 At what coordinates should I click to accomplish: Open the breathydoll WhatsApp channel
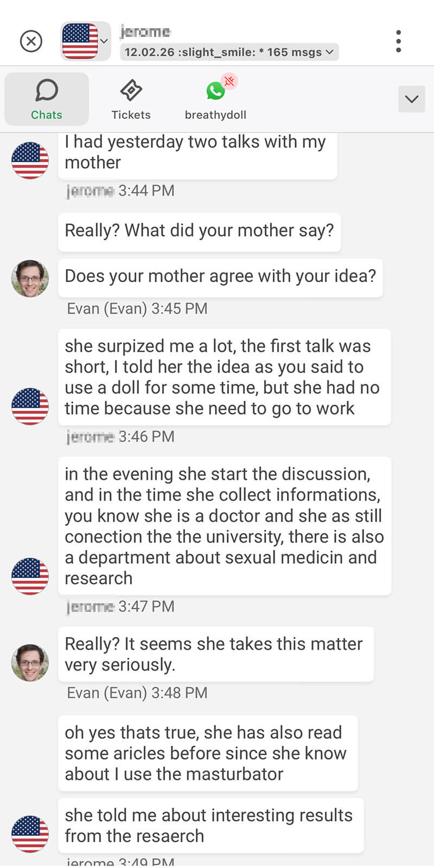click(x=215, y=99)
